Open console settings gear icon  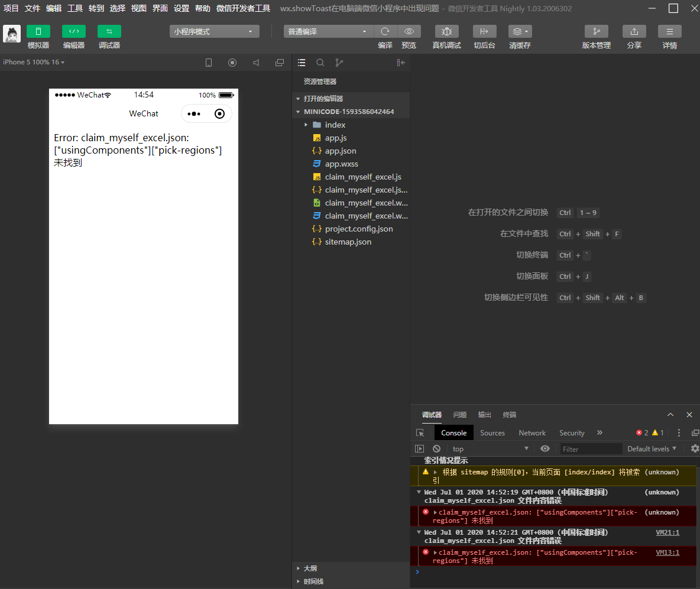[x=695, y=448]
